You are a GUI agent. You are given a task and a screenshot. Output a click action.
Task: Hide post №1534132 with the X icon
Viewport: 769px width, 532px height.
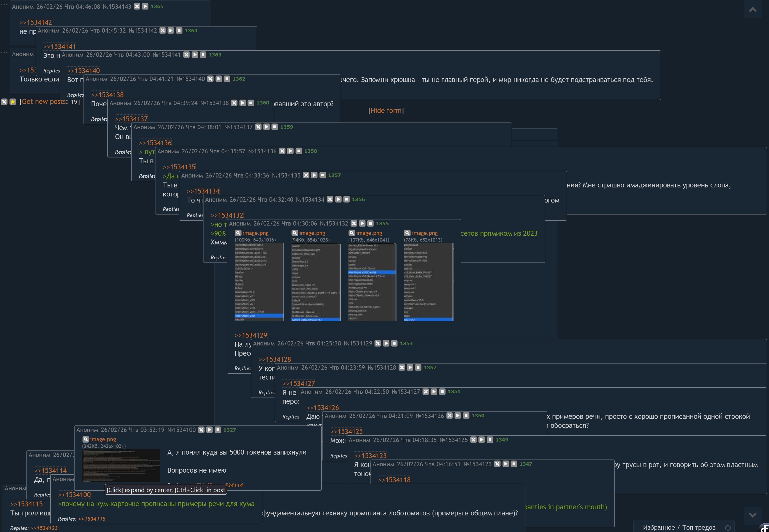coord(354,223)
